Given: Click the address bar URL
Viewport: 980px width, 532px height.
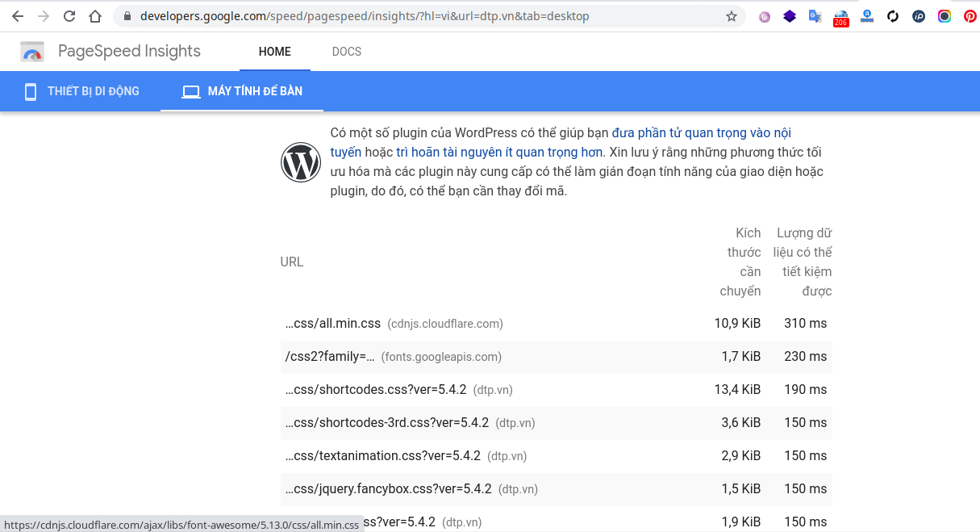Looking at the screenshot, I should 365,16.
